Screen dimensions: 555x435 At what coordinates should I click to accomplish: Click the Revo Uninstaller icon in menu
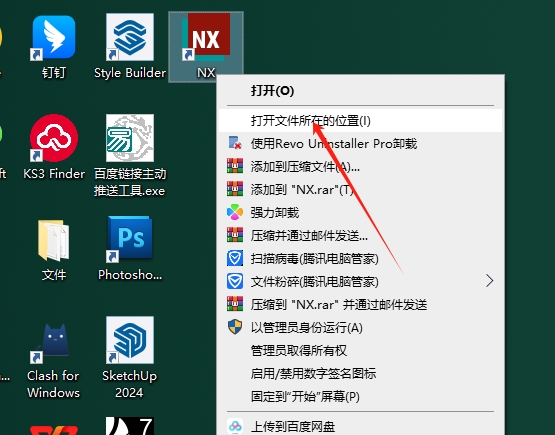235,143
